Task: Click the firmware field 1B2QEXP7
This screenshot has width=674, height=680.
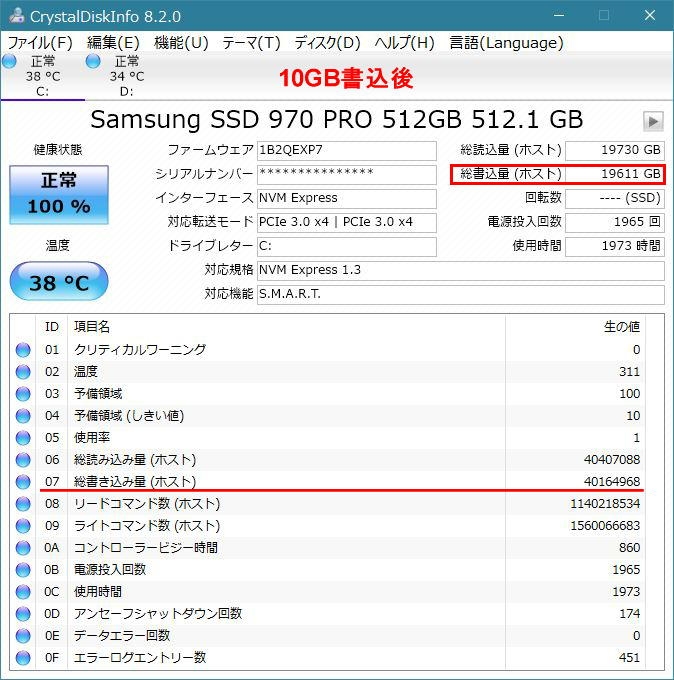Action: 347,150
